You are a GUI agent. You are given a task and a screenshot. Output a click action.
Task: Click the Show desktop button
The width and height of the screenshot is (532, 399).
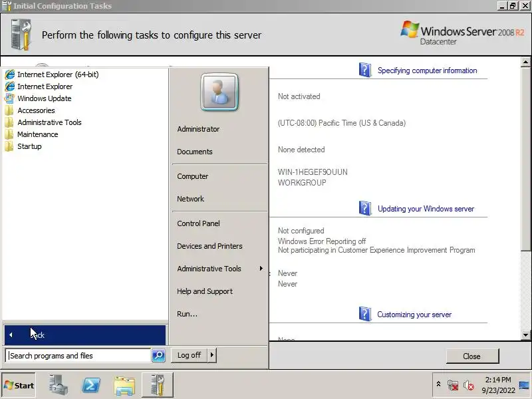coord(525,385)
